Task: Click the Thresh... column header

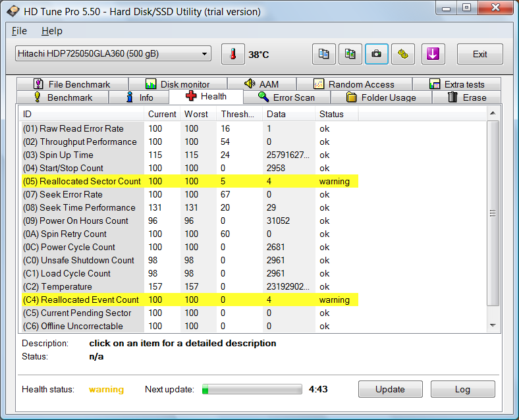Action: 240,114
